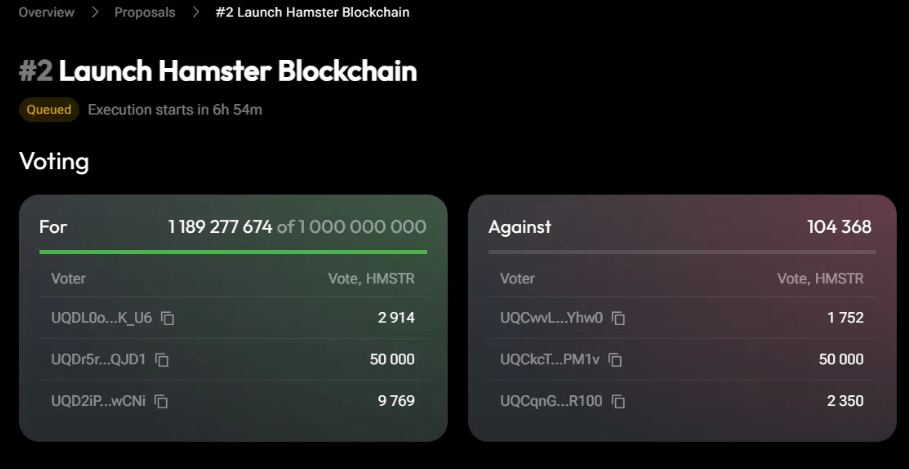Copy voter address UQDL0o...K_U6
Viewport: 909px width, 469px height.
tap(168, 319)
